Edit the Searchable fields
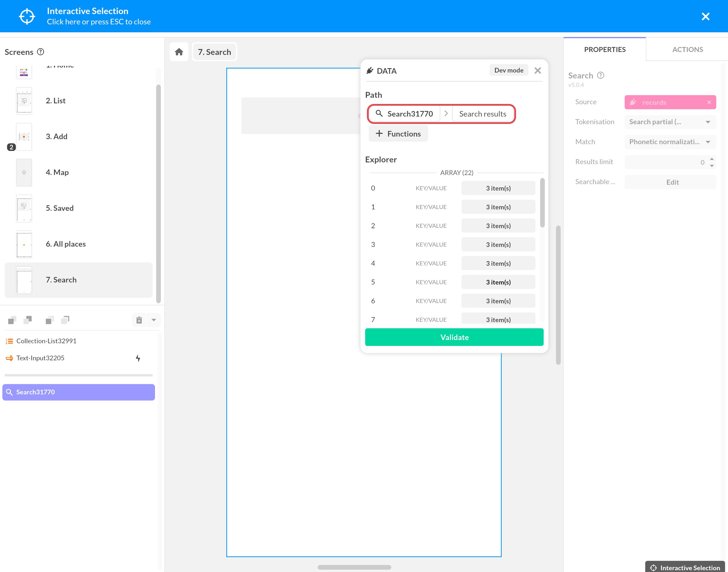Screen dimensions: 728x572 point(670,182)
